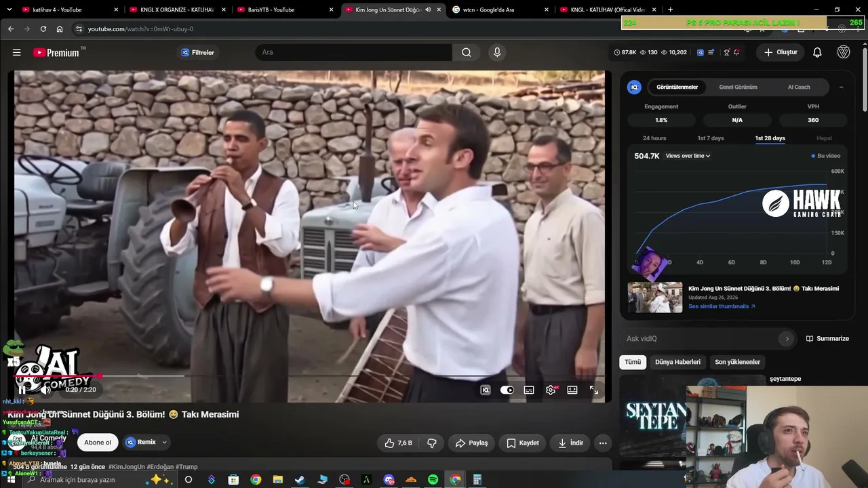
Task: Switch to the Genel Görünüm tab
Action: (x=738, y=87)
